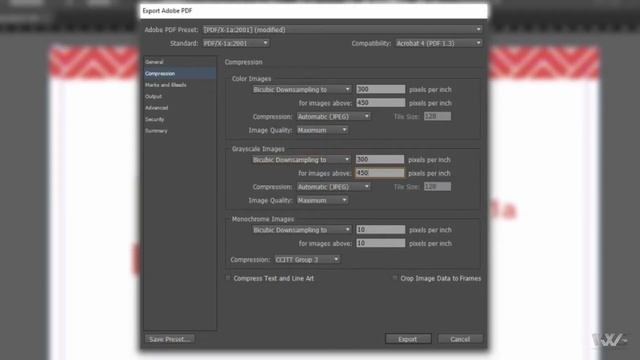This screenshot has width=640, height=360.
Task: Open Grayscale Images Compression dropdown
Action: (x=333, y=187)
